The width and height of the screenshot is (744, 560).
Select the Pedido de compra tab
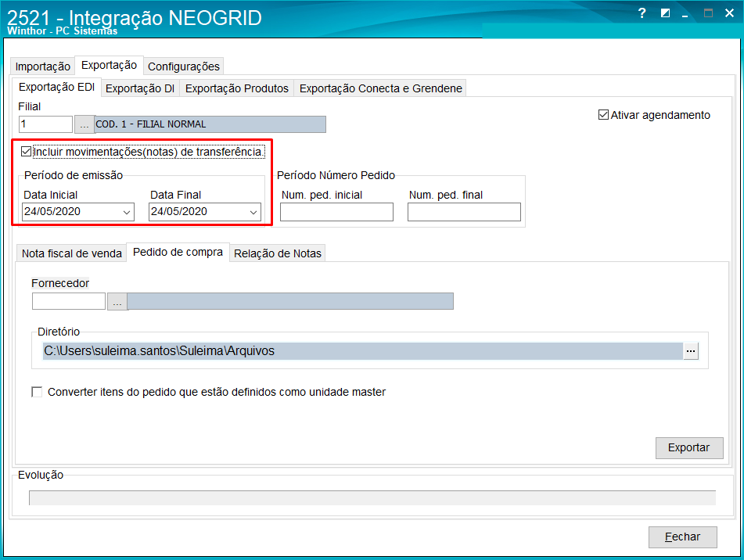tap(178, 253)
